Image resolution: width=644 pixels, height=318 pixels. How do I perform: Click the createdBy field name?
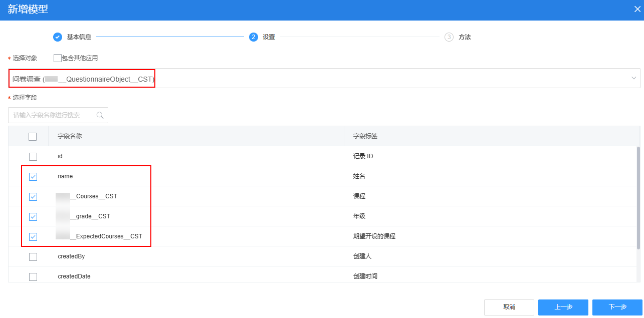coord(71,256)
